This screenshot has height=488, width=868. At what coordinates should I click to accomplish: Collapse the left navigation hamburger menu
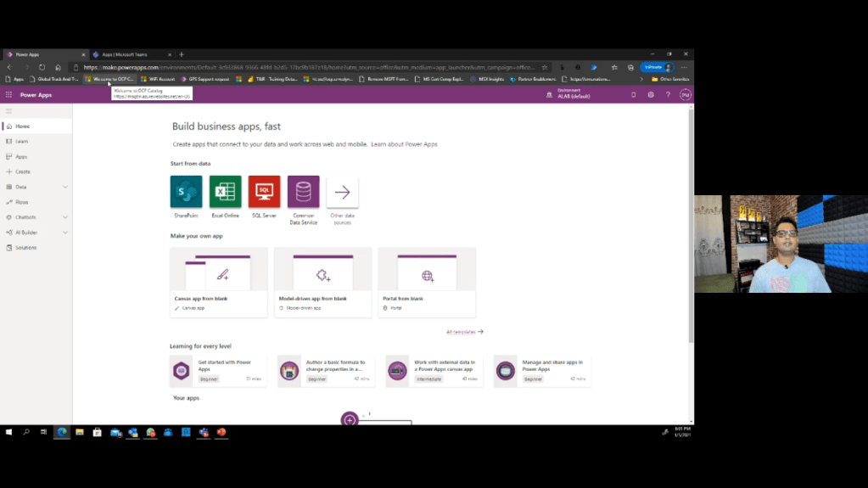point(8,111)
